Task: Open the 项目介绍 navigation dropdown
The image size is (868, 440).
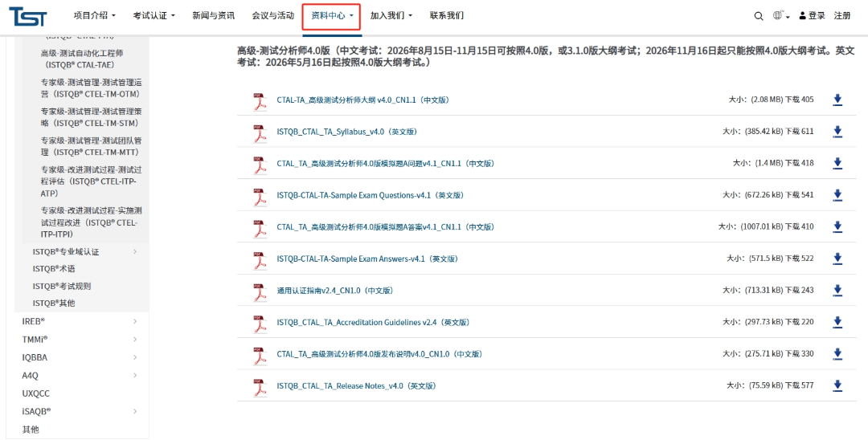Action: click(94, 16)
